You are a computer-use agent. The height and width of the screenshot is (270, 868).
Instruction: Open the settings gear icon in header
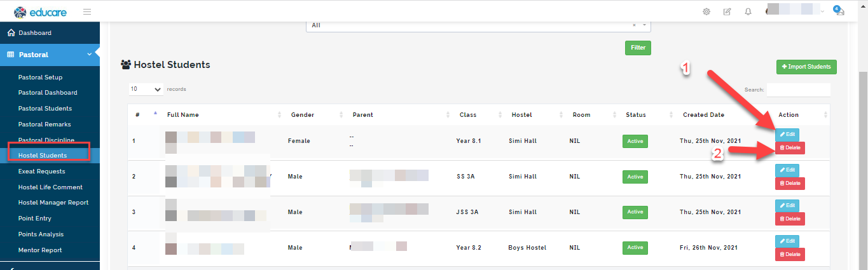pyautogui.click(x=706, y=11)
